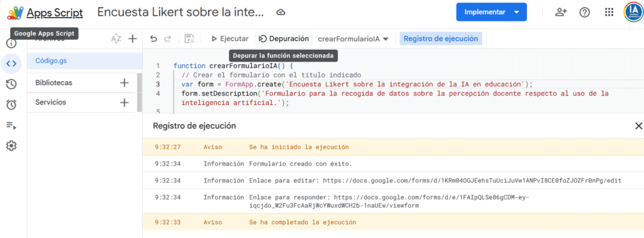The height and width of the screenshot is (238, 644).
Task: Click the cloud saved status icon
Action: click(x=281, y=13)
